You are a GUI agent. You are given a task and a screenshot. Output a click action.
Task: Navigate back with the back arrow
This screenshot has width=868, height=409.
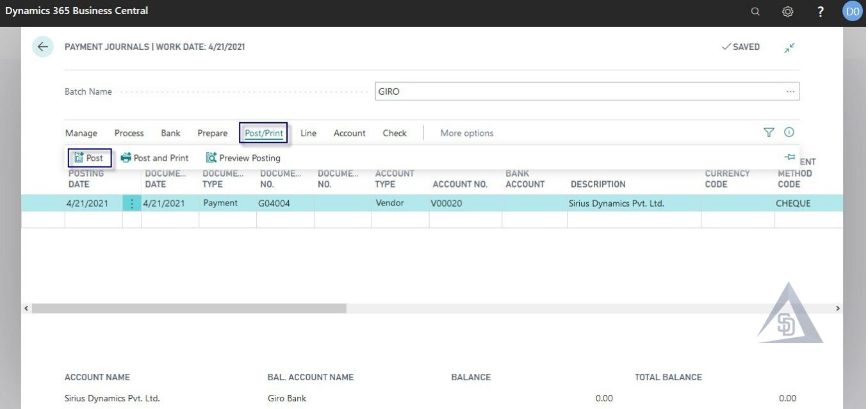click(x=42, y=46)
